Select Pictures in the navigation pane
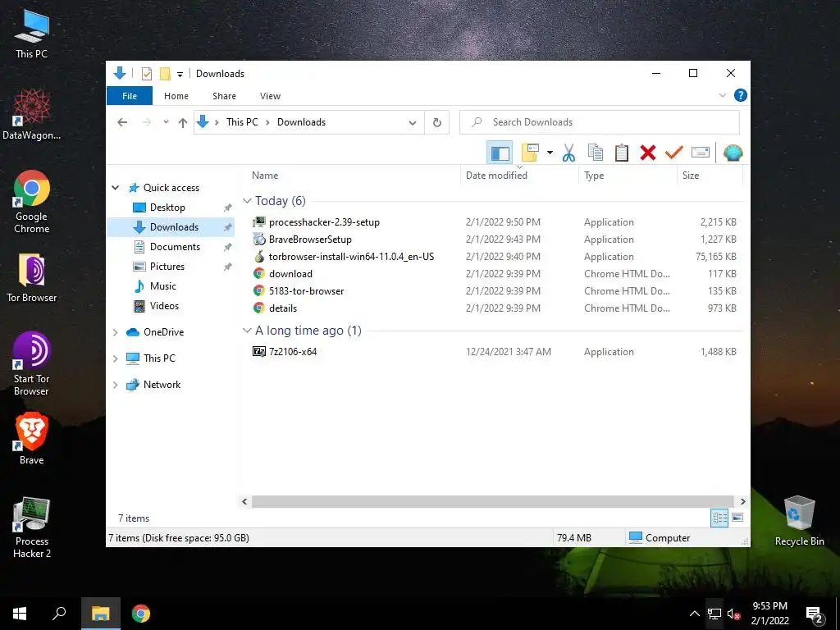840x630 pixels. coord(167,267)
